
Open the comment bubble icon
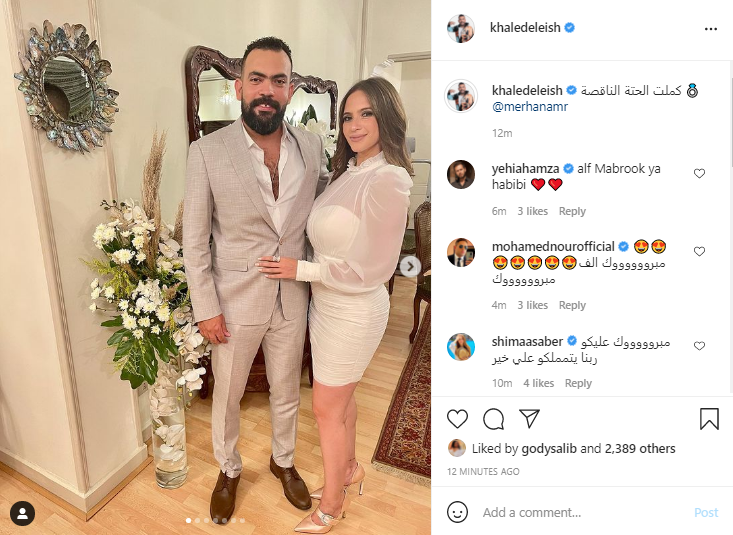pos(493,419)
